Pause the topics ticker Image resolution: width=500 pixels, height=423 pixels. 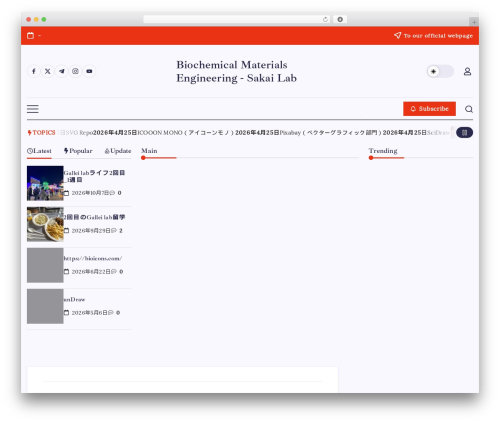coord(464,132)
